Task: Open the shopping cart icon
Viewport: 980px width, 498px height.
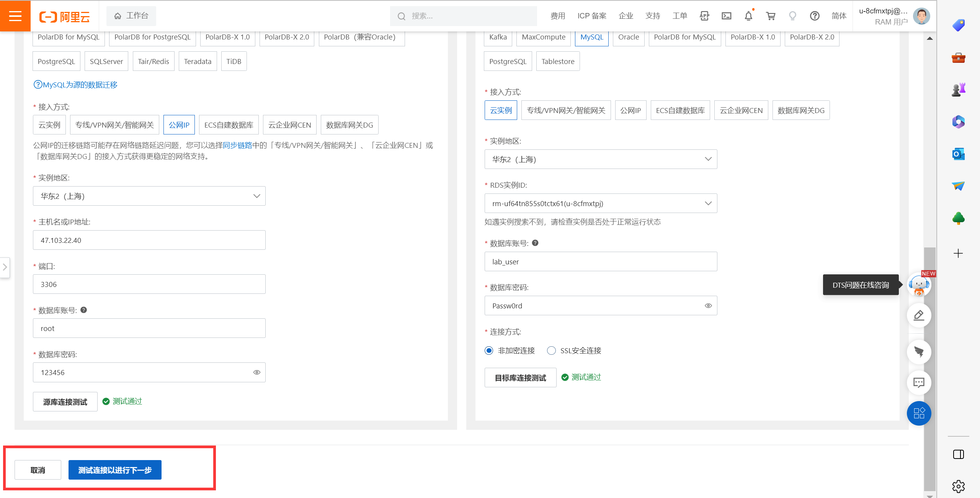Action: pos(771,16)
